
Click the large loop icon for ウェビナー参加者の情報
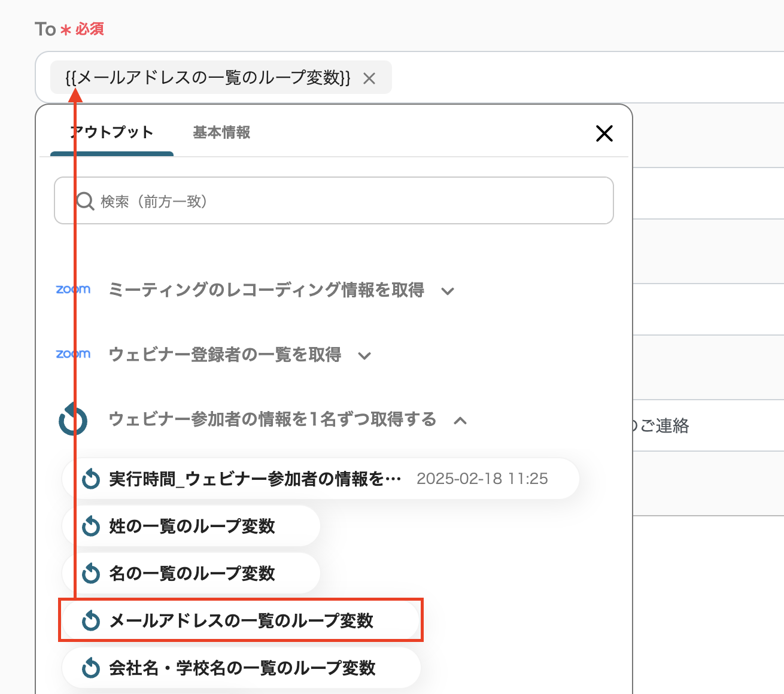pos(73,419)
